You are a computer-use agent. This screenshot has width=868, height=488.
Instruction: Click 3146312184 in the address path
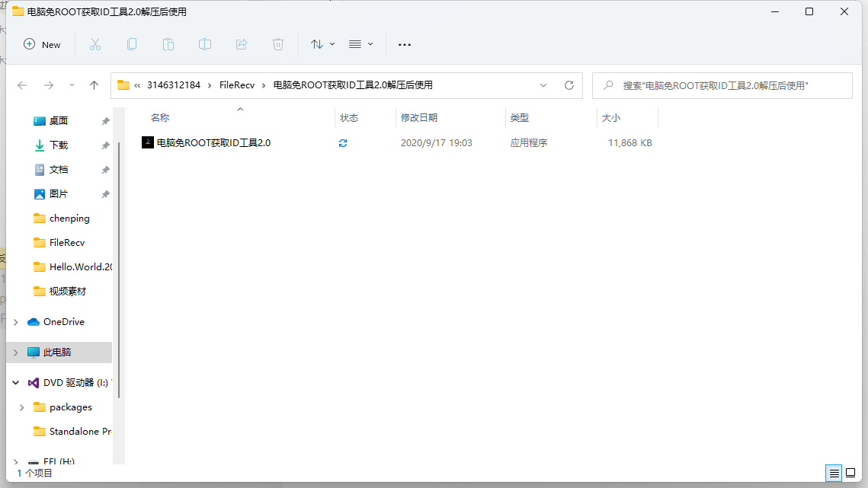174,85
